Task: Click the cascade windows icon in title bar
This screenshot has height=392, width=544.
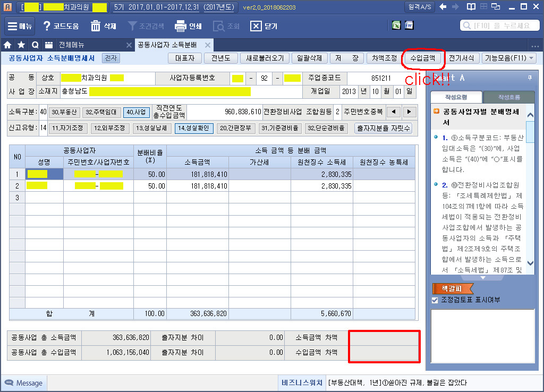Action: 496,6
